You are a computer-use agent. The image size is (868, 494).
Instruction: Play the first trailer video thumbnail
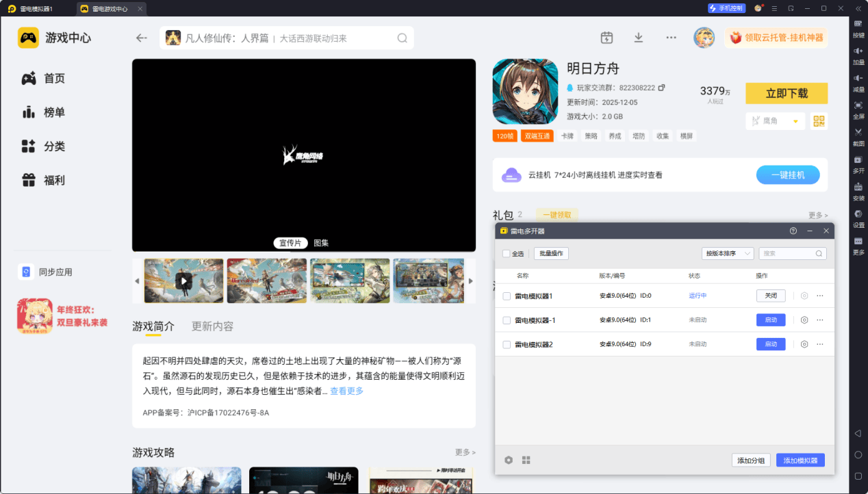(x=183, y=281)
